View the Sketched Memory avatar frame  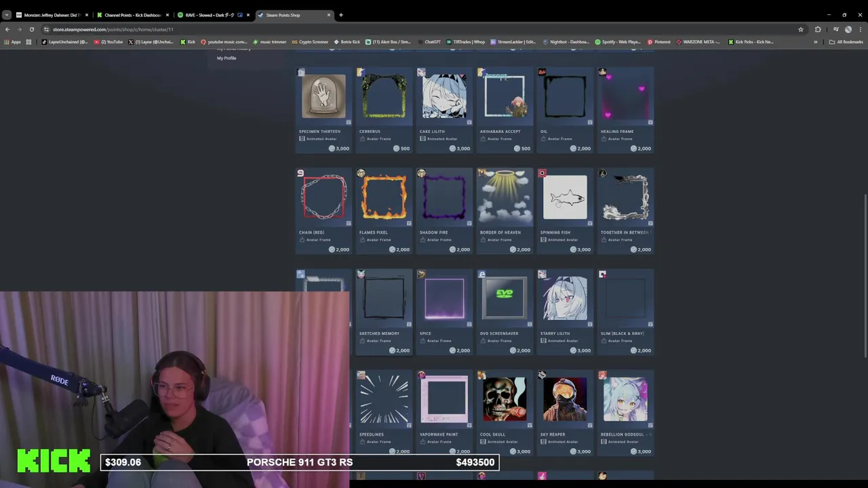[x=384, y=312]
